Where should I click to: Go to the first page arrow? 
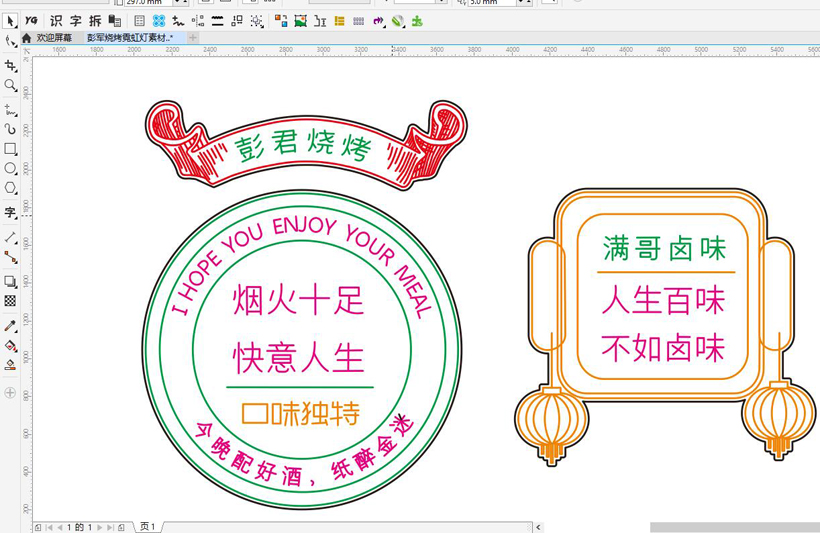click(x=49, y=527)
